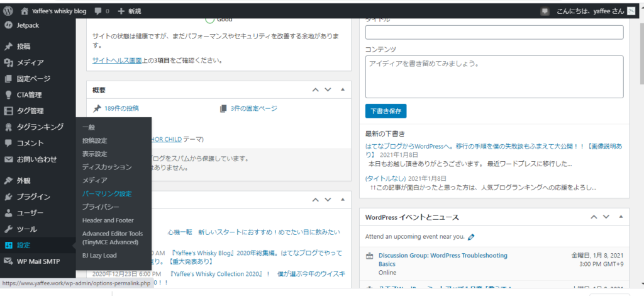Image resolution: width=644 pixels, height=296 pixels.
Task: Click the ツール wrench icon
Action: (x=8, y=229)
